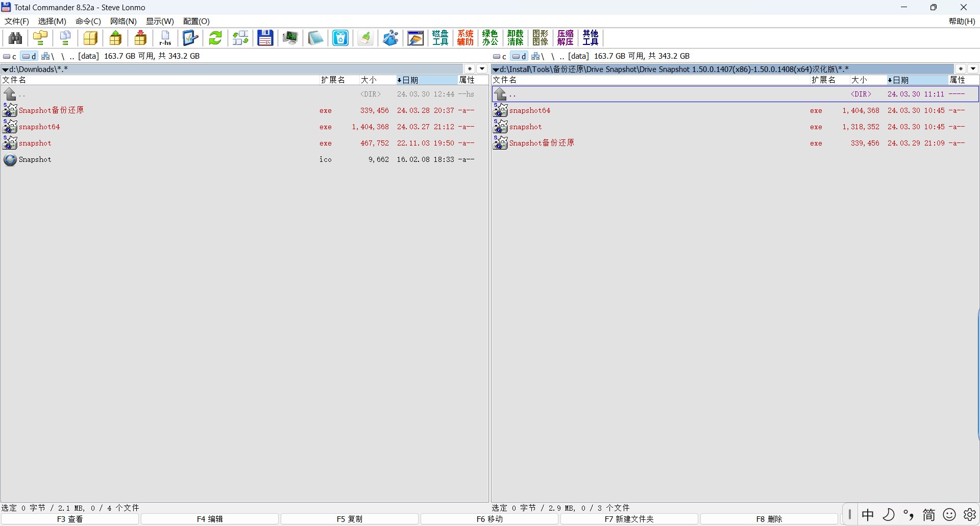Open the 网络(N) menu
The image size is (980, 526).
click(x=124, y=21)
